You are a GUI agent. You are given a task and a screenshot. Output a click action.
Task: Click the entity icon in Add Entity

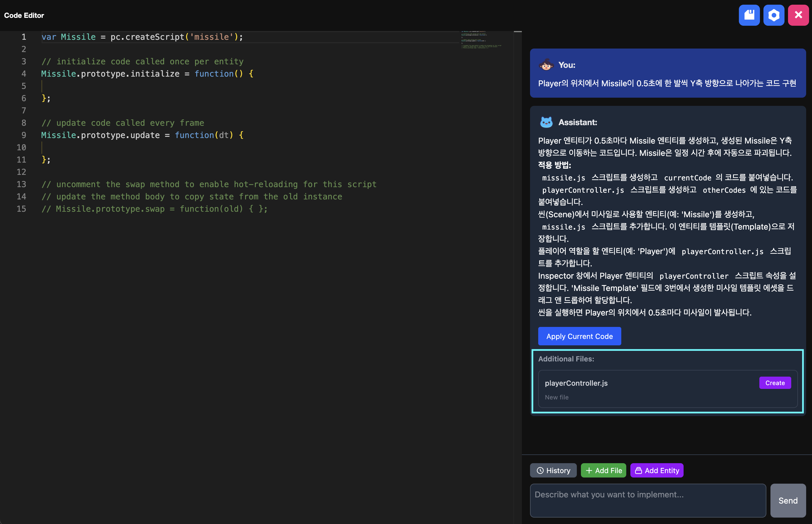click(639, 470)
